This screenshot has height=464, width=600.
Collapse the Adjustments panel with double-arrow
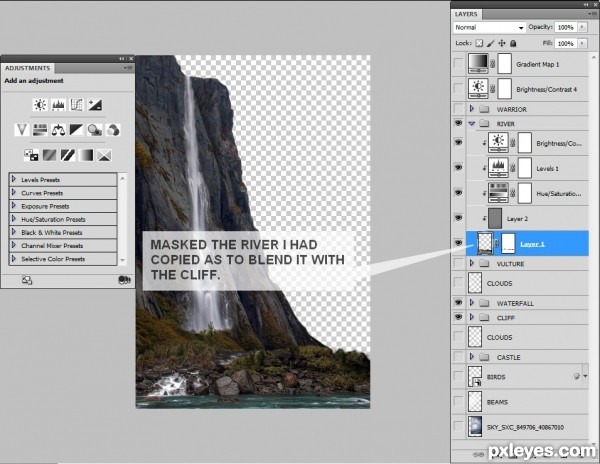coord(122,59)
